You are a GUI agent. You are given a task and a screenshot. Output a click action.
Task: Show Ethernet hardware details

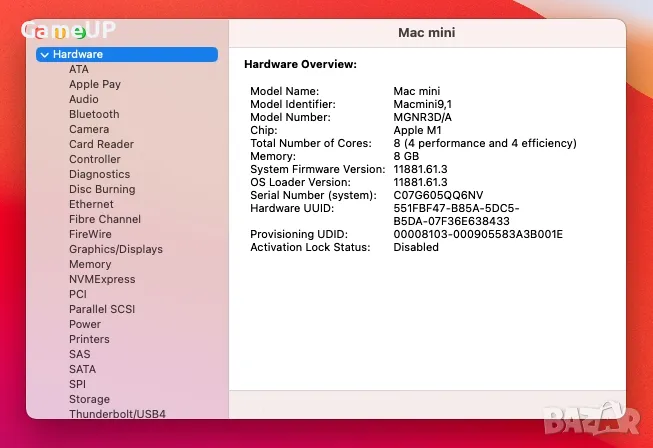click(x=91, y=205)
